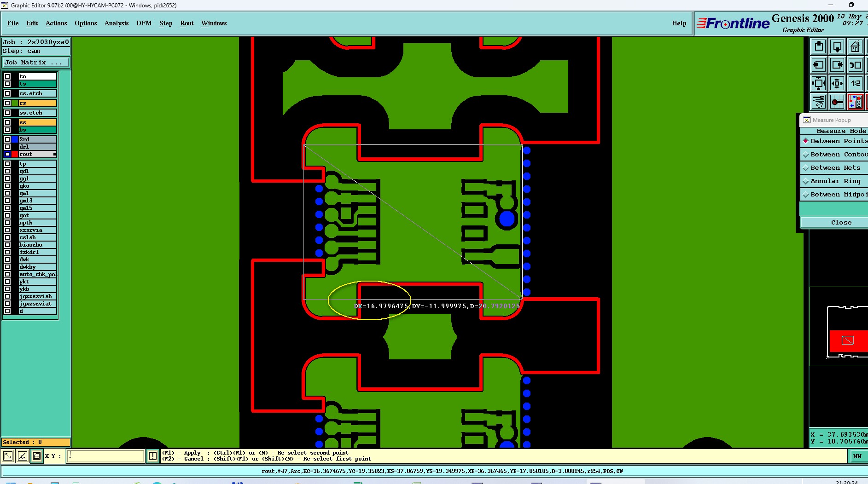Click the zoom in icon with inward arrows

click(819, 83)
